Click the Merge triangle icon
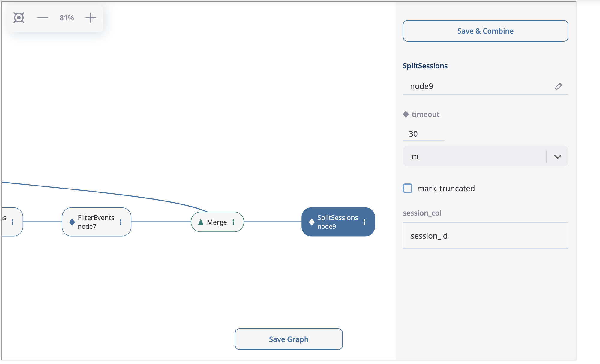 201,222
